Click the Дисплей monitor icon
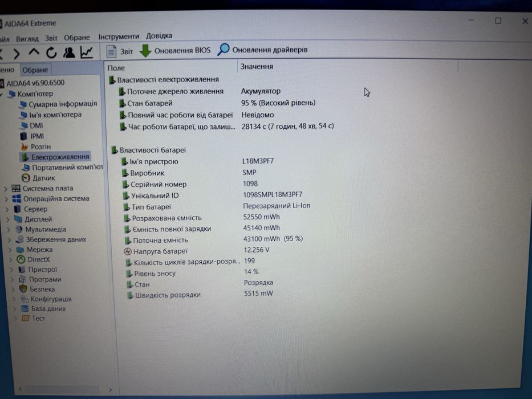Image resolution: width=532 pixels, height=399 pixels. click(18, 219)
